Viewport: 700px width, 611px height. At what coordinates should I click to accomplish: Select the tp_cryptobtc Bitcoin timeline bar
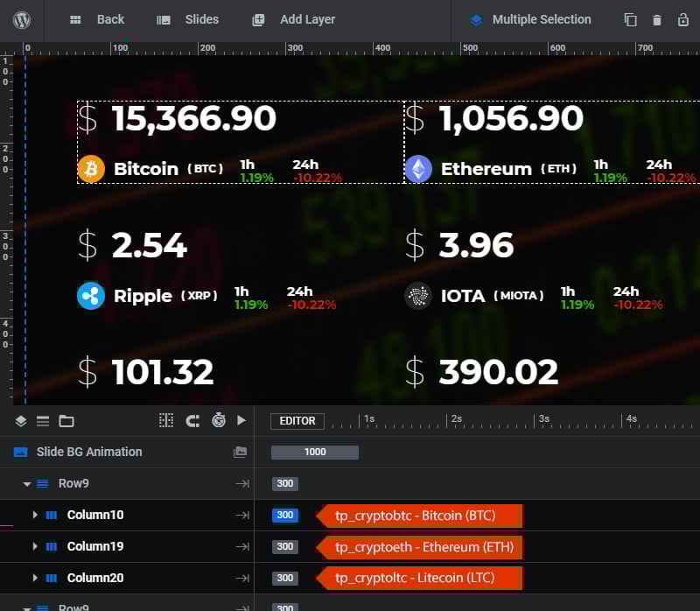(x=419, y=516)
